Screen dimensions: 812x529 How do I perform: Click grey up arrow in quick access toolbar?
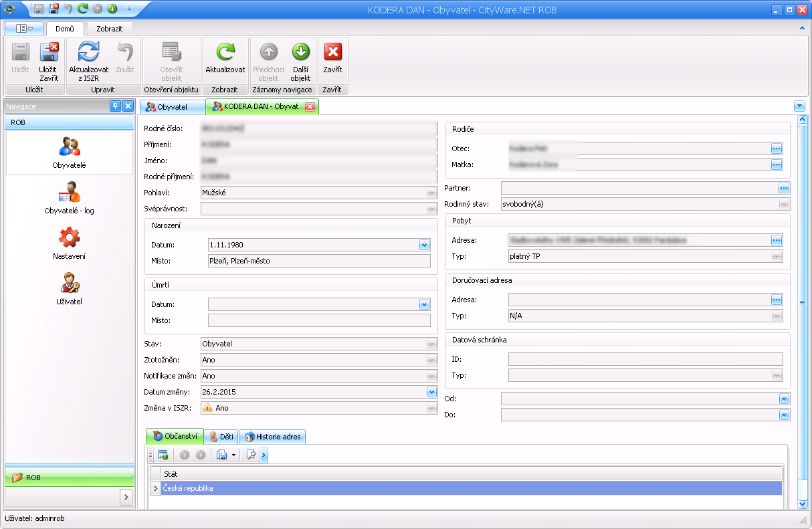pos(98,9)
